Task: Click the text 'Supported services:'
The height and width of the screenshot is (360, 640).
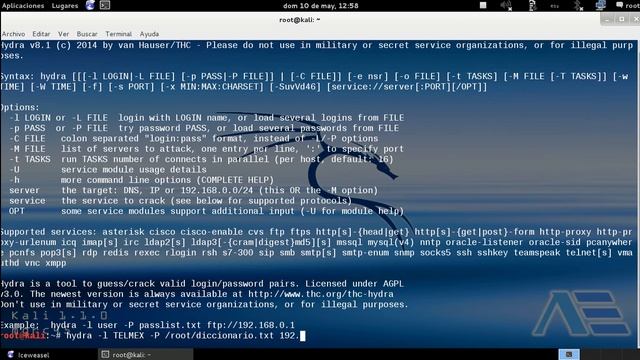Action: pos(49,232)
